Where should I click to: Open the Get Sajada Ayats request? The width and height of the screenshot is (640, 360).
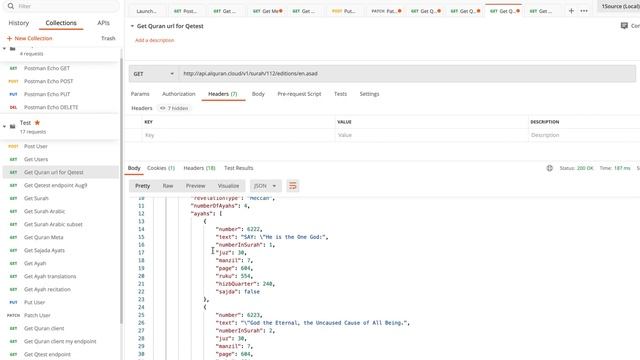point(44,250)
